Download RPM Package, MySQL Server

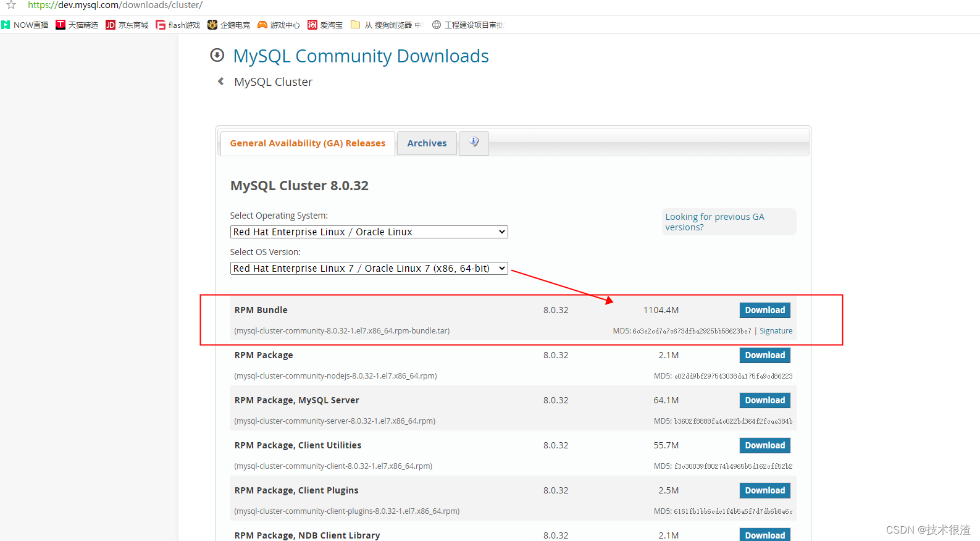764,400
